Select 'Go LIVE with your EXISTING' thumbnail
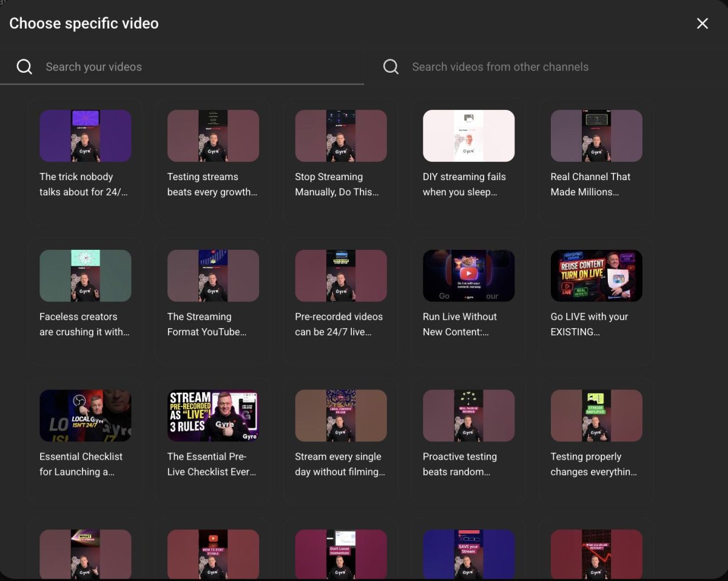The height and width of the screenshot is (581, 728). tap(596, 276)
